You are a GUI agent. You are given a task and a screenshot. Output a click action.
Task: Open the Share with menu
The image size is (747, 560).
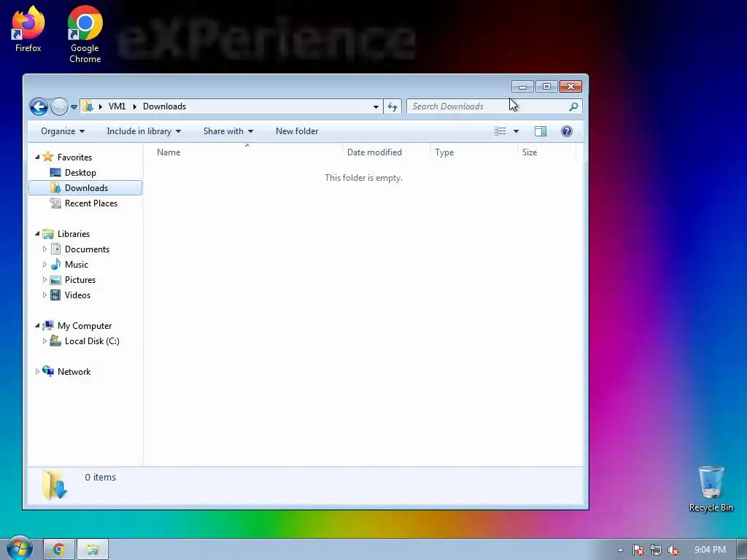tap(228, 131)
